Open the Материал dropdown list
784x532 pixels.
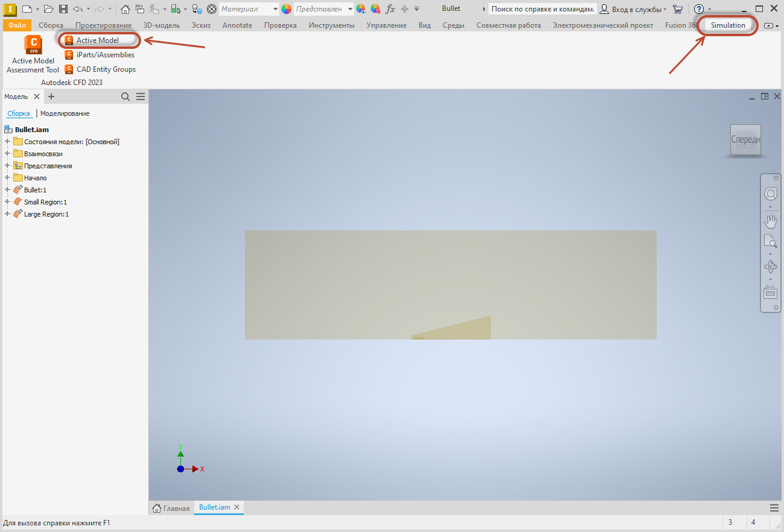(x=276, y=9)
